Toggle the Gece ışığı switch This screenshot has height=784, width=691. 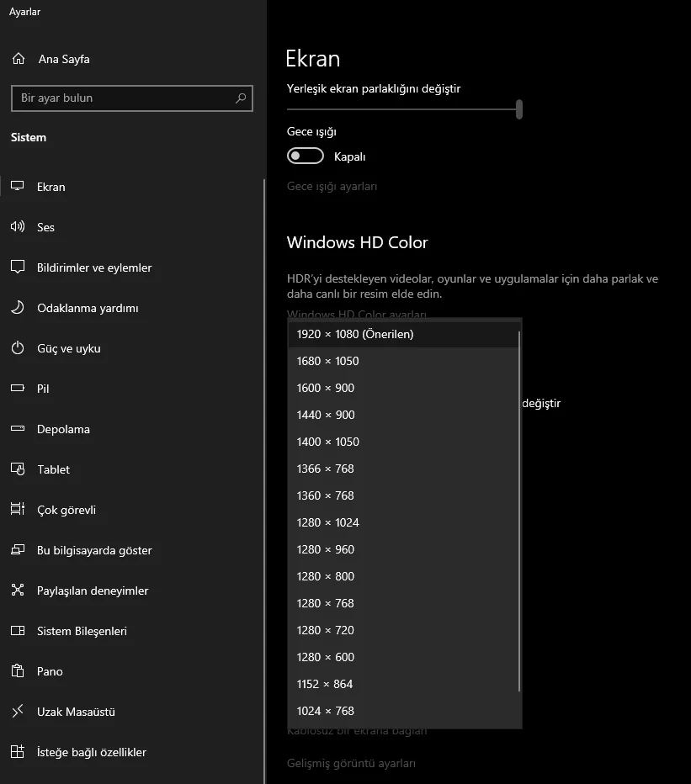pos(306,156)
